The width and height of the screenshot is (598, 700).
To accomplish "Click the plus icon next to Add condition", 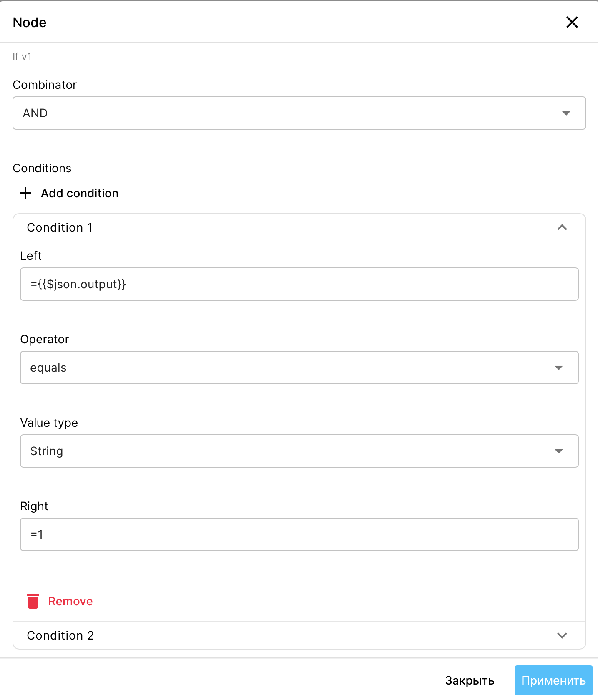I will click(x=25, y=193).
